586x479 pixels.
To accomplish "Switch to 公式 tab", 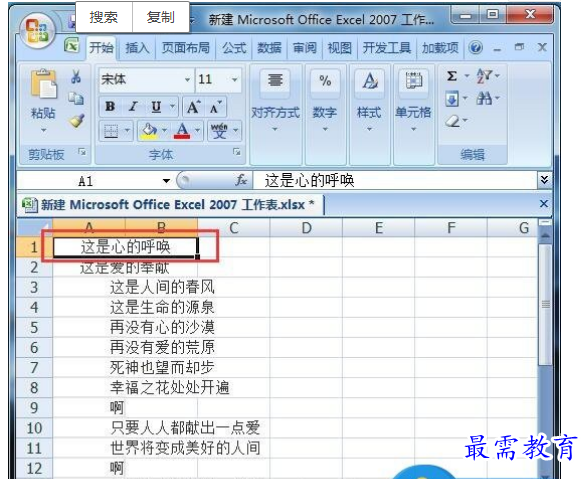I will pyautogui.click(x=234, y=48).
